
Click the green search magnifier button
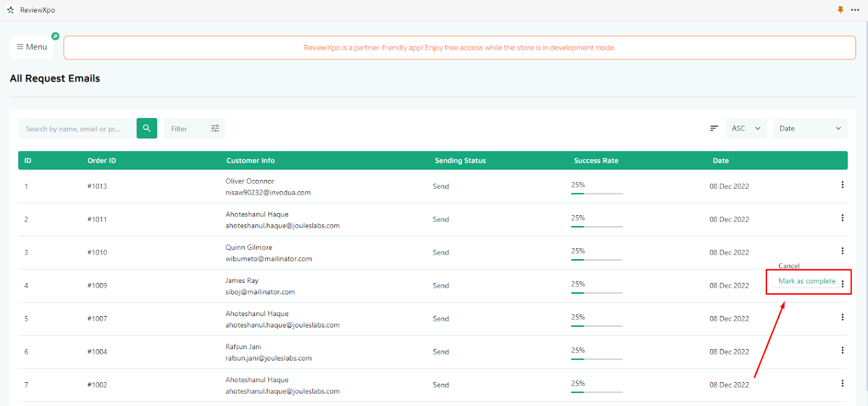coord(146,128)
